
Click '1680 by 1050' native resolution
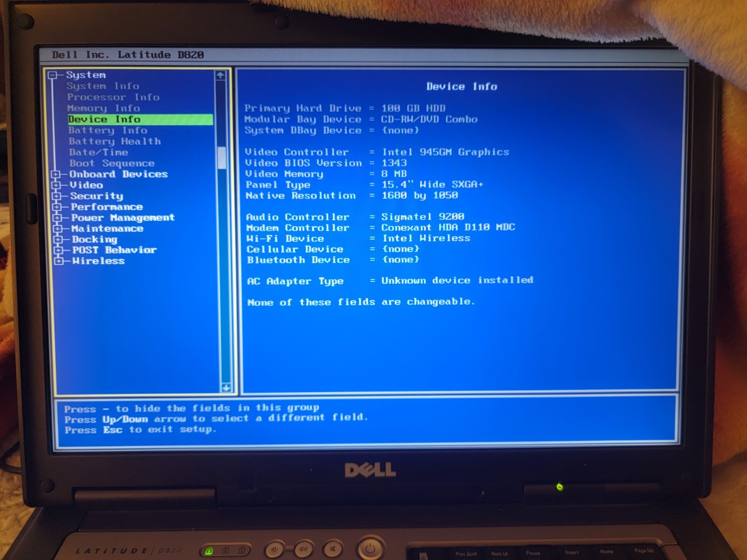pos(420,195)
